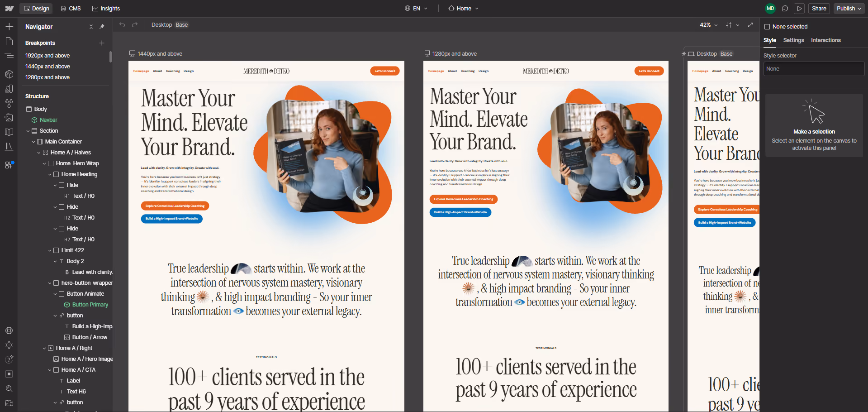Open the Navigator panel icon in sidebar

pos(9,56)
